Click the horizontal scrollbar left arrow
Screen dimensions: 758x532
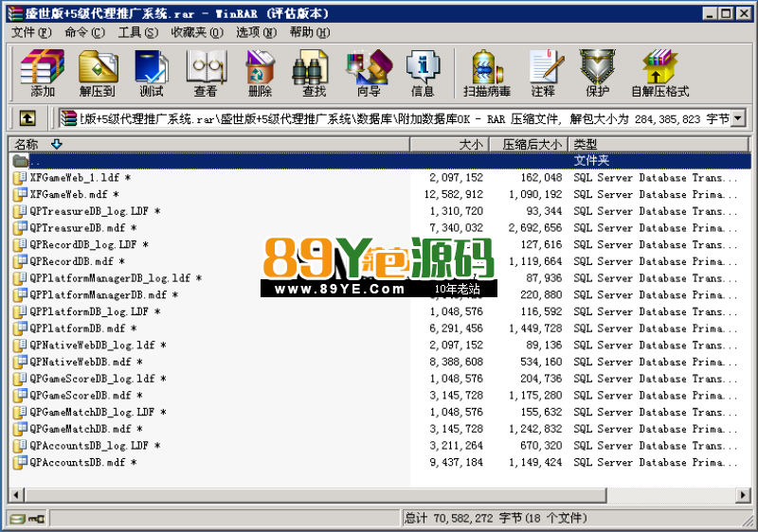tap(16, 495)
